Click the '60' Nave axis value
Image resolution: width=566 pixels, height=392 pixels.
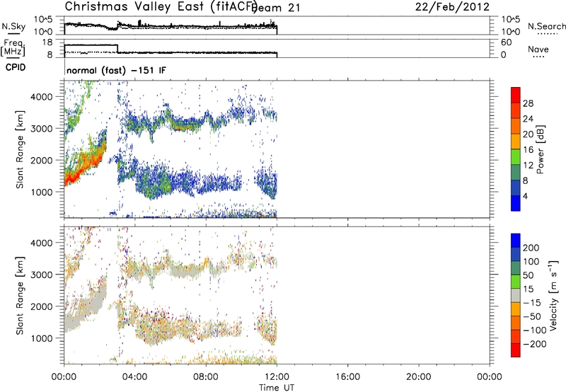[507, 42]
